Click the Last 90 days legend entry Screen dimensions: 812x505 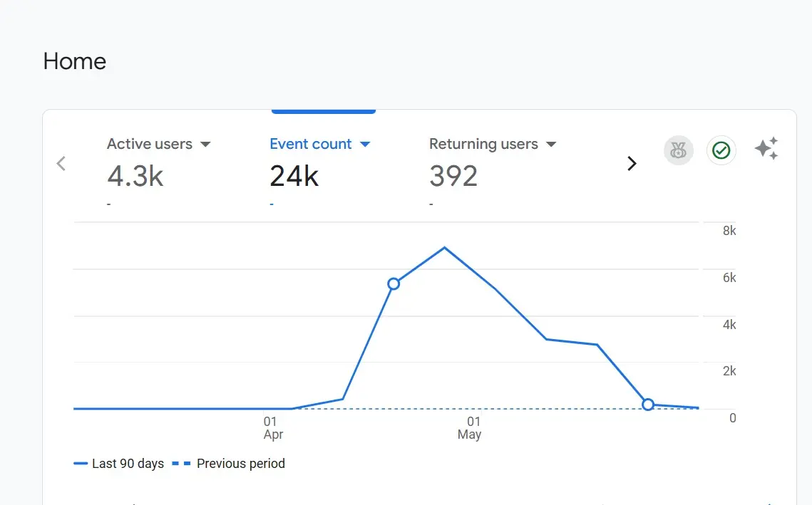[x=119, y=464]
